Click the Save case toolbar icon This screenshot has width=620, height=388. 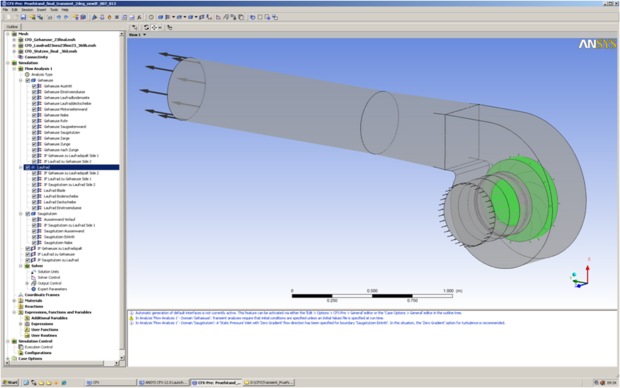coord(23,17)
